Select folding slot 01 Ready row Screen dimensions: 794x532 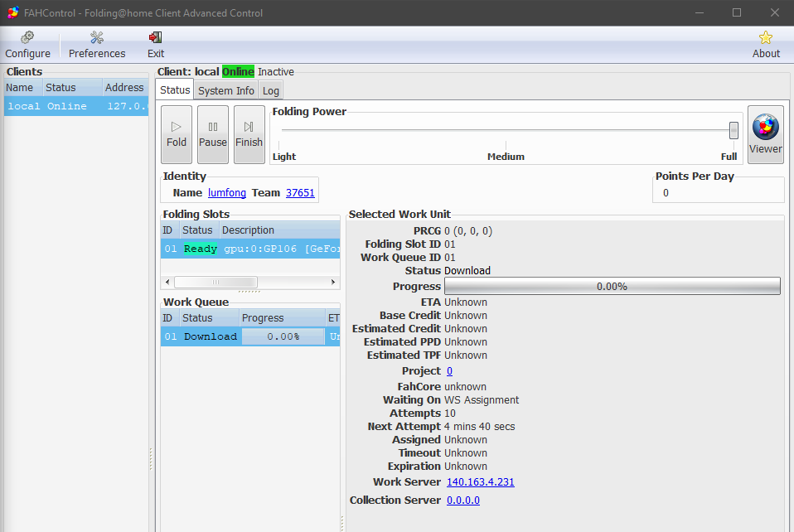click(250, 249)
